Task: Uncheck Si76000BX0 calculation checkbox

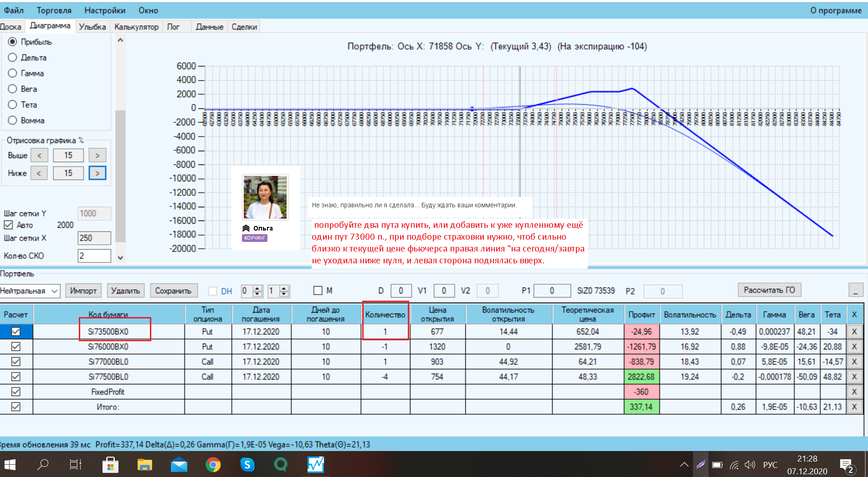Action: click(x=16, y=347)
